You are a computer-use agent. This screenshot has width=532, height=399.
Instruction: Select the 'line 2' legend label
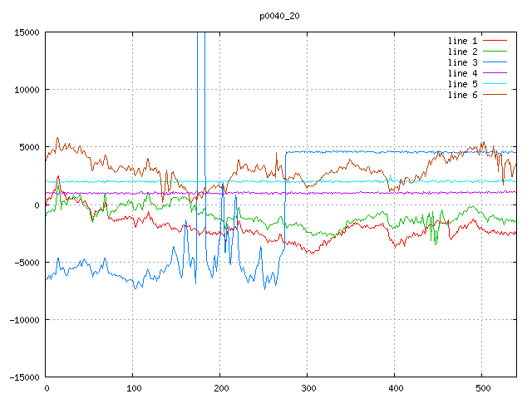pos(463,52)
